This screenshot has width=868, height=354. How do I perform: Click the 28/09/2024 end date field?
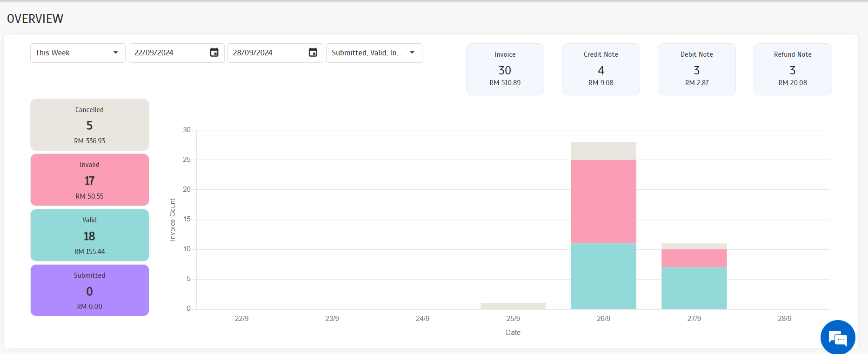[266, 53]
